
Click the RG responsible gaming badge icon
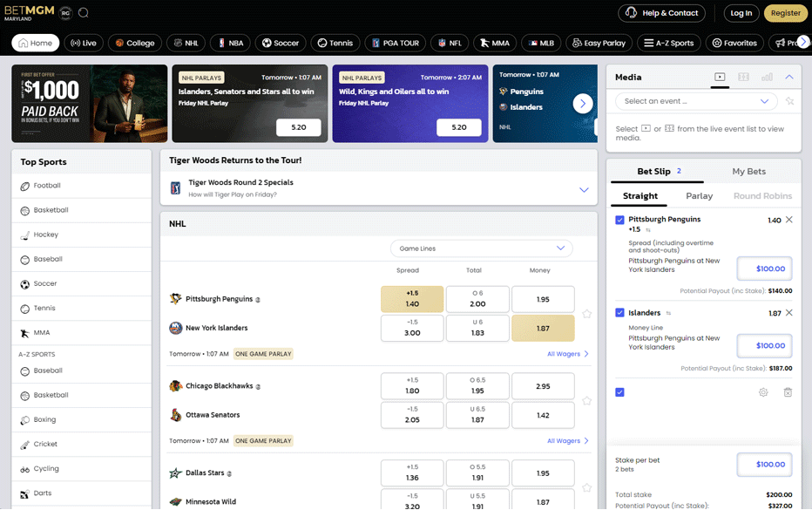tap(65, 13)
